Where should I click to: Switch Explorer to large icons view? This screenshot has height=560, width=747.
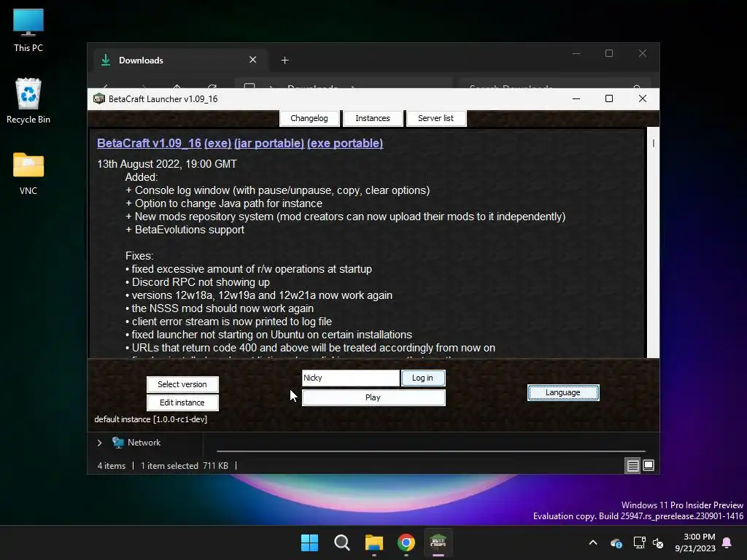click(x=649, y=465)
